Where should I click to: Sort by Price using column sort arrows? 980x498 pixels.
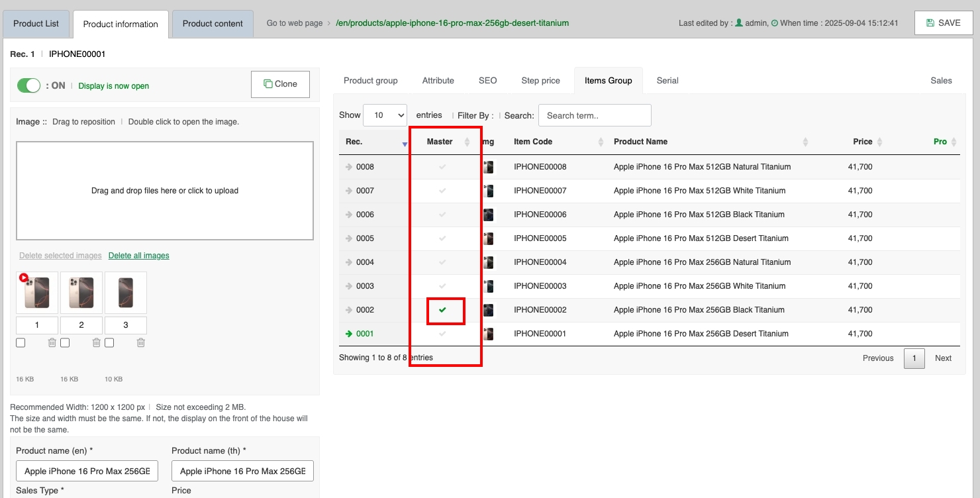pyautogui.click(x=879, y=142)
